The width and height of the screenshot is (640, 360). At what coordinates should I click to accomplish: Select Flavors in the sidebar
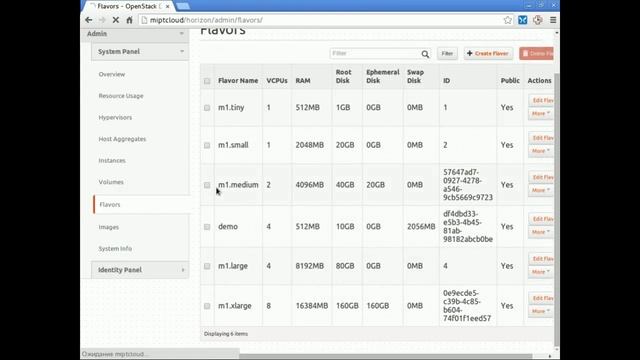[110, 204]
